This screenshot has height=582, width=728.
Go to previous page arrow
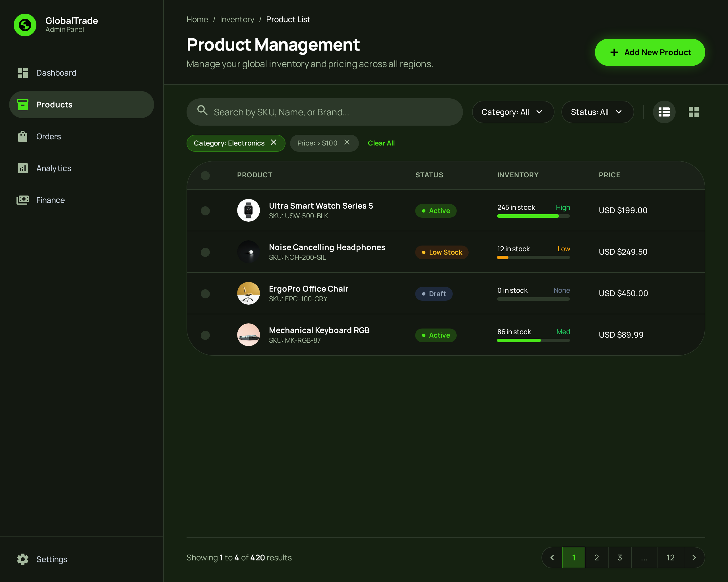pos(553,558)
